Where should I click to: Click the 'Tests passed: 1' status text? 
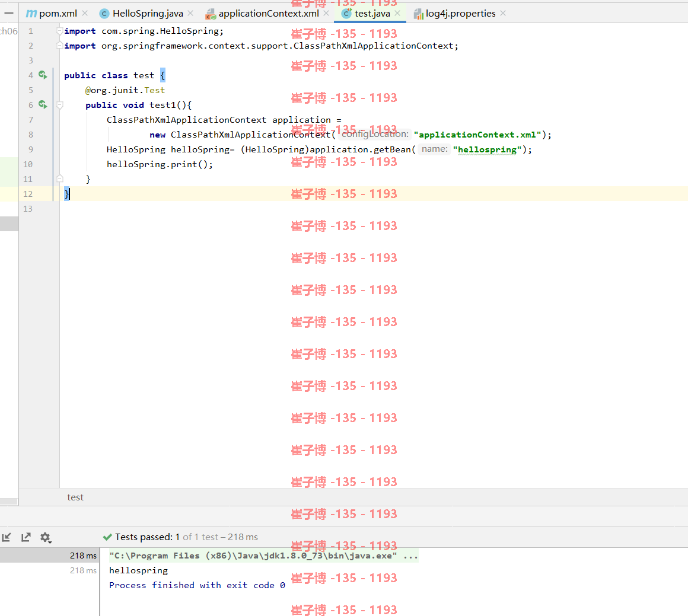point(148,537)
